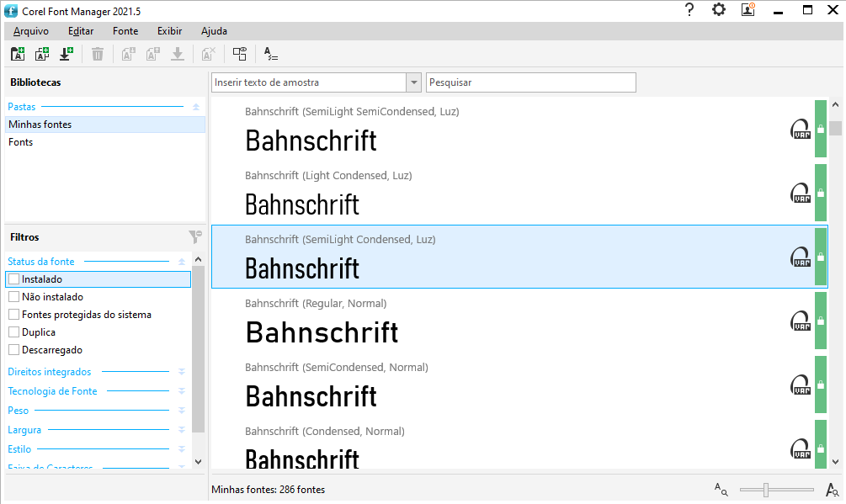846x504 pixels.
Task: Click the font attributes list icon
Action: pos(270,54)
